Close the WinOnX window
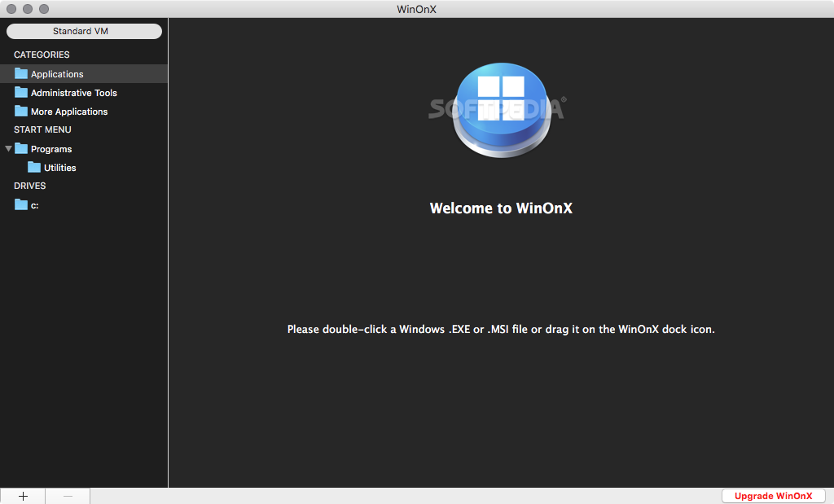Viewport: 834px width, 504px height. (x=11, y=9)
